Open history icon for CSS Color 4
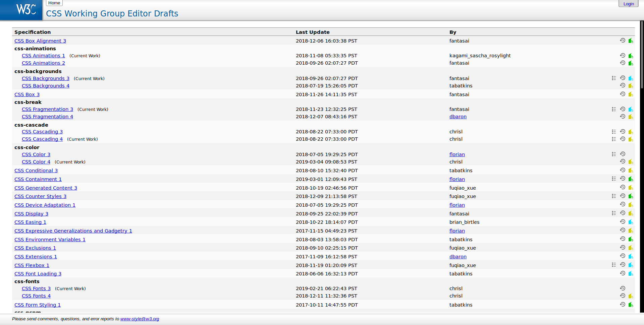Image resolution: width=644 pixels, height=325 pixels. pyautogui.click(x=623, y=161)
